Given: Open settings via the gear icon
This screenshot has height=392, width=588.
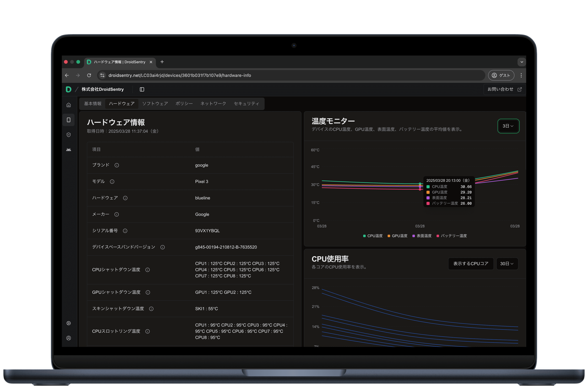Looking at the screenshot, I should [68, 323].
